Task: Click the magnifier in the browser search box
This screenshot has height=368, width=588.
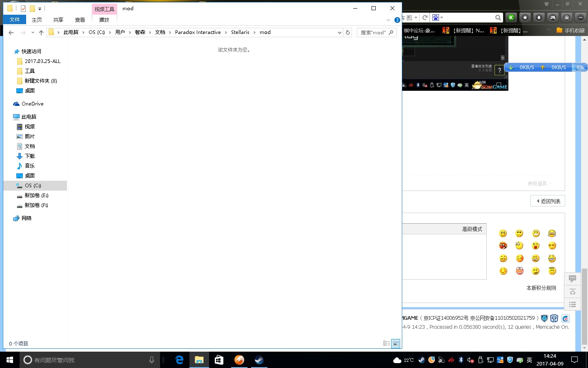Action: (498, 18)
